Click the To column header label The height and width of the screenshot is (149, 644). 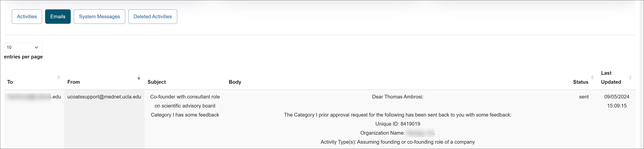pyautogui.click(x=10, y=82)
